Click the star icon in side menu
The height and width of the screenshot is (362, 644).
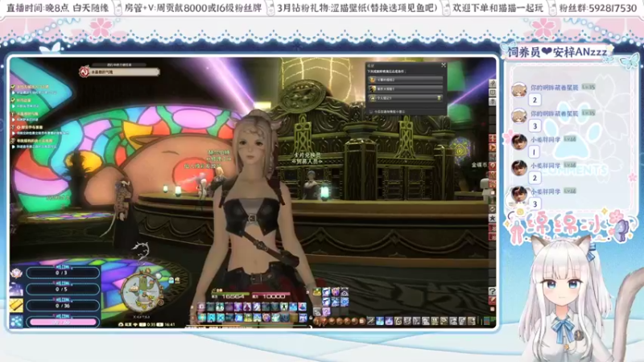492,218
